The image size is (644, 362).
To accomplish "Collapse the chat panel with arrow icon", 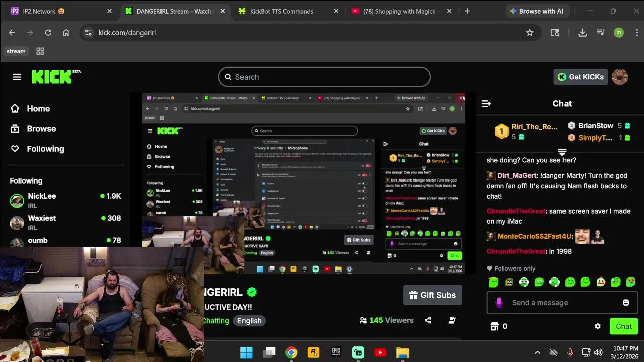I will (x=486, y=104).
